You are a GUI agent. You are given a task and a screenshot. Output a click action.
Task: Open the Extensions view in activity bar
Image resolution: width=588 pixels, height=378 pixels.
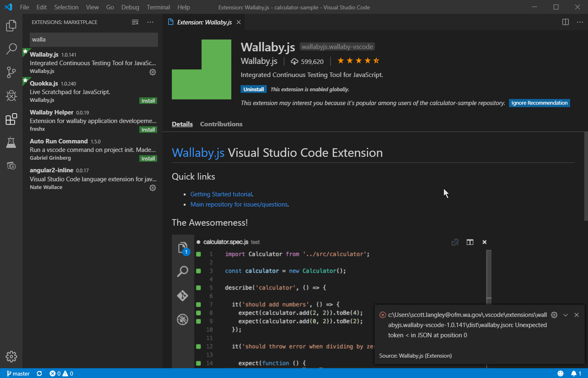pos(11,119)
